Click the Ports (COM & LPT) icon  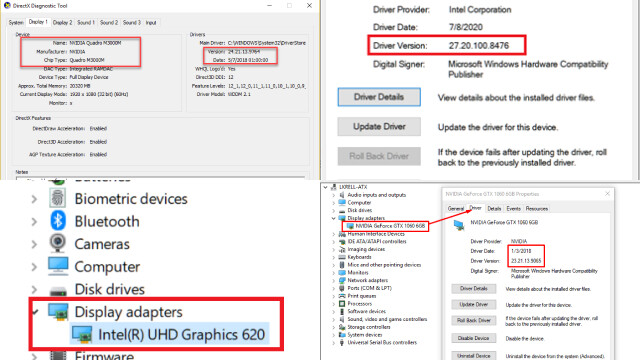342,288
